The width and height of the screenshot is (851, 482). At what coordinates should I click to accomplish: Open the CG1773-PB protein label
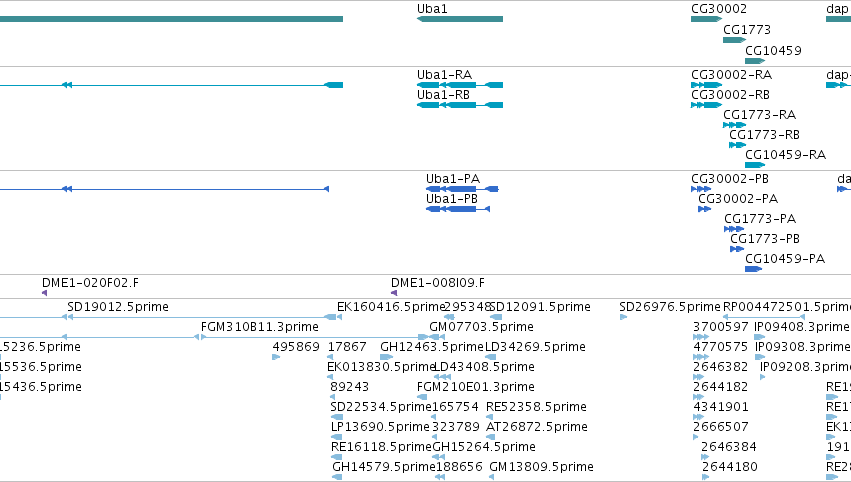click(x=765, y=239)
